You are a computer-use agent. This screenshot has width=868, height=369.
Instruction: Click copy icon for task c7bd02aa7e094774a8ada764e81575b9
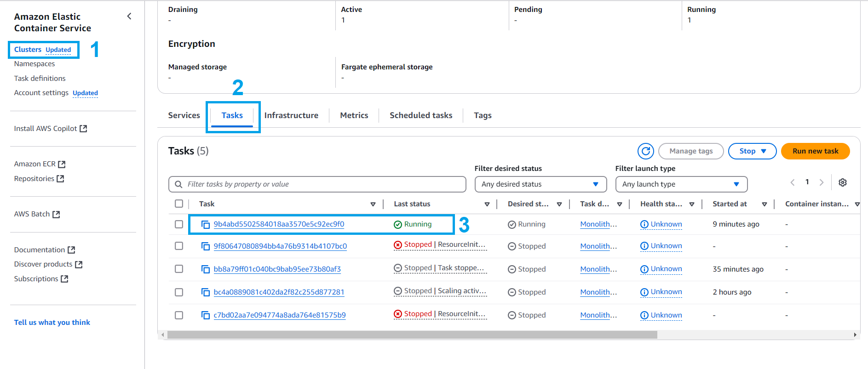[206, 315]
